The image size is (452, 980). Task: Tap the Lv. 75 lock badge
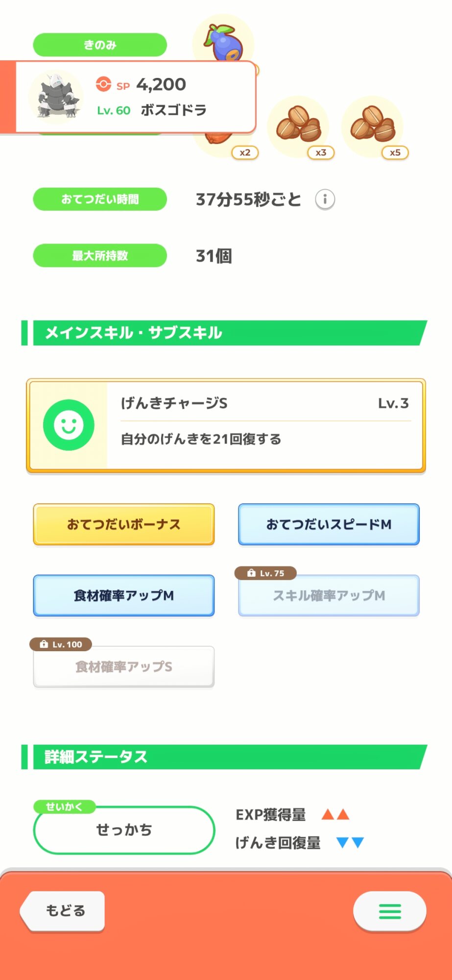[266, 573]
